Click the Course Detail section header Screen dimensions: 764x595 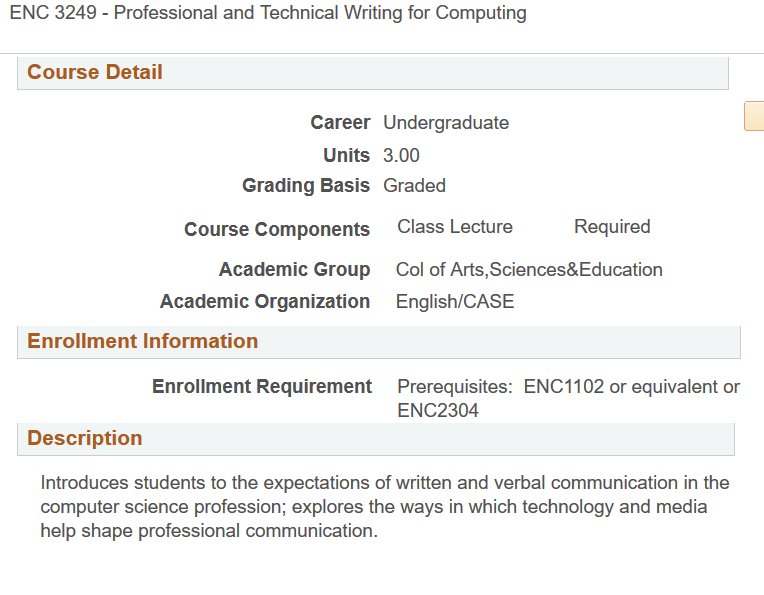pyautogui.click(x=95, y=73)
